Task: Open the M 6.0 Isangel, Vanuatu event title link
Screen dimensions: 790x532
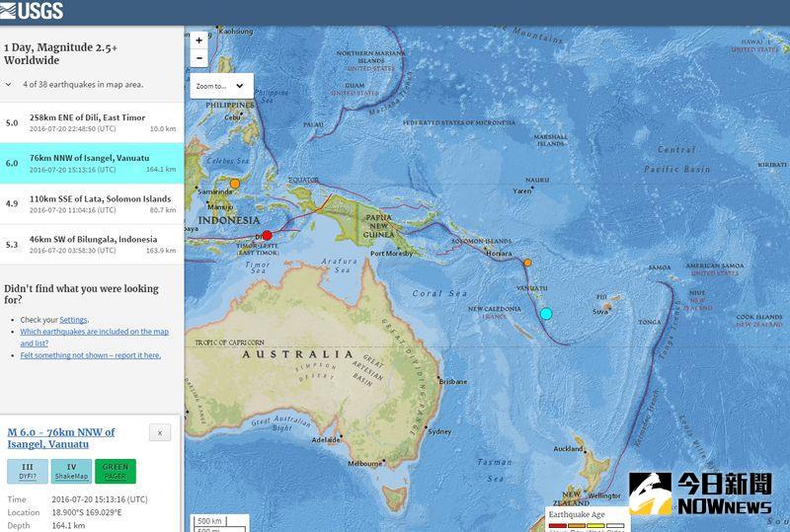Action: (x=61, y=438)
